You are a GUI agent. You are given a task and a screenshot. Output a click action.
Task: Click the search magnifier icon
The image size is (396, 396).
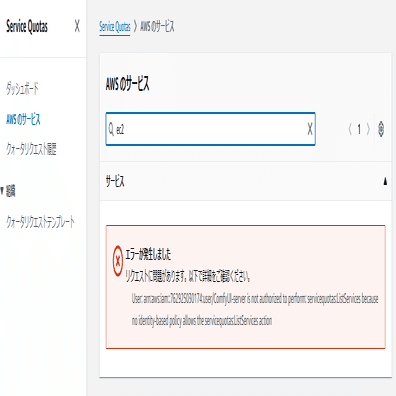(x=111, y=129)
